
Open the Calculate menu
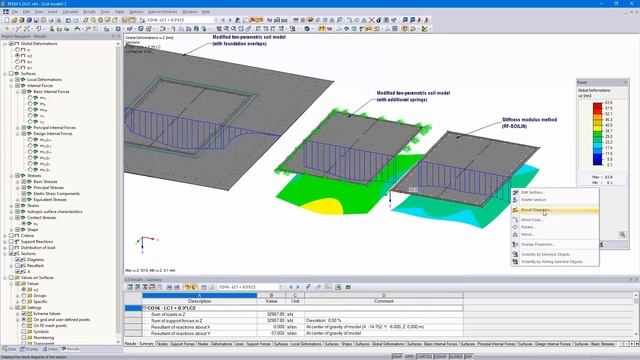pos(70,12)
